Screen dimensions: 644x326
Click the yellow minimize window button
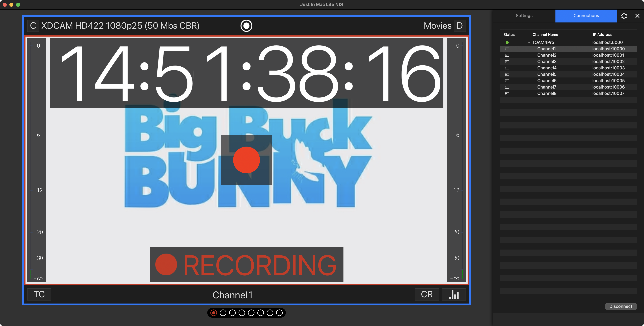(11, 5)
